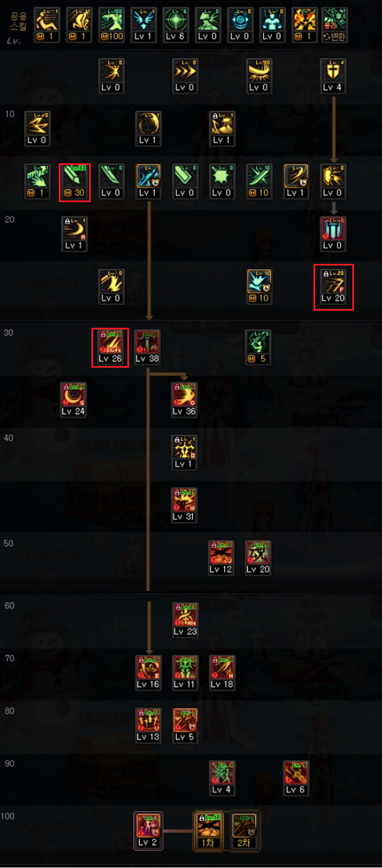
Task: Click the crosshair target skill at Lv 6
Action: (175, 26)
